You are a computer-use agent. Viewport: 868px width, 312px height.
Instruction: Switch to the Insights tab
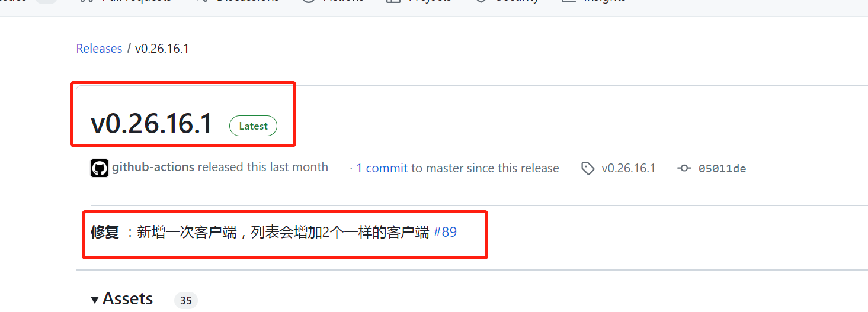(x=594, y=2)
